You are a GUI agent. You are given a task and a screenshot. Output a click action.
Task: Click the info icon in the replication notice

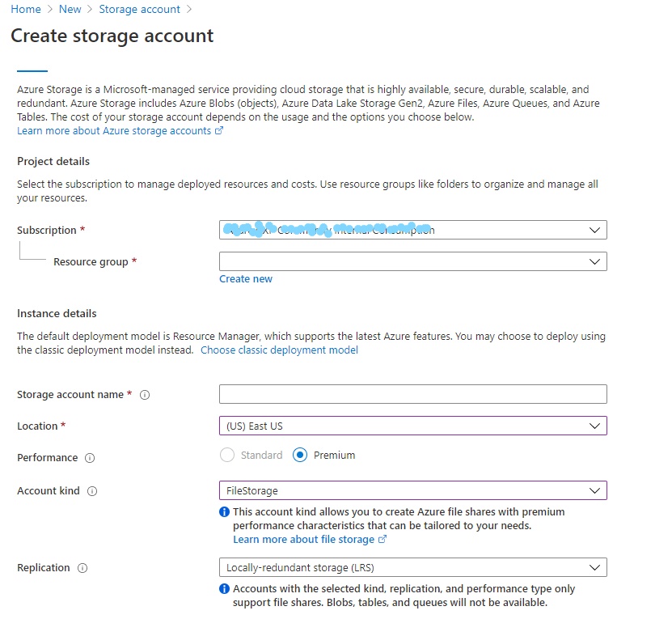[x=224, y=588]
